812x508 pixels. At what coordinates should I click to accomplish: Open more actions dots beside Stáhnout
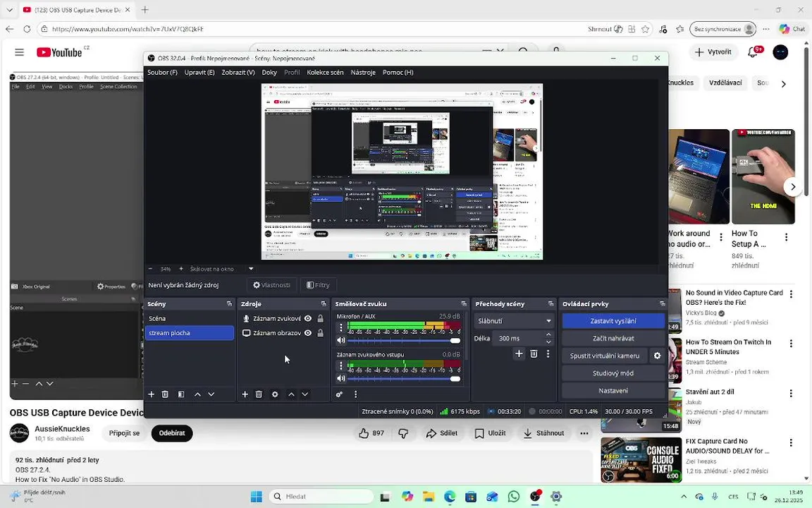[584, 433]
